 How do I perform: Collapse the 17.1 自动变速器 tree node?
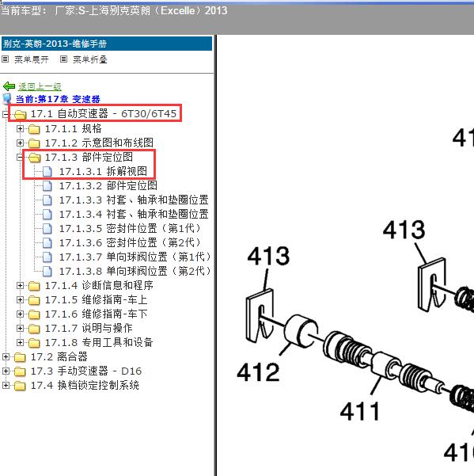6,115
